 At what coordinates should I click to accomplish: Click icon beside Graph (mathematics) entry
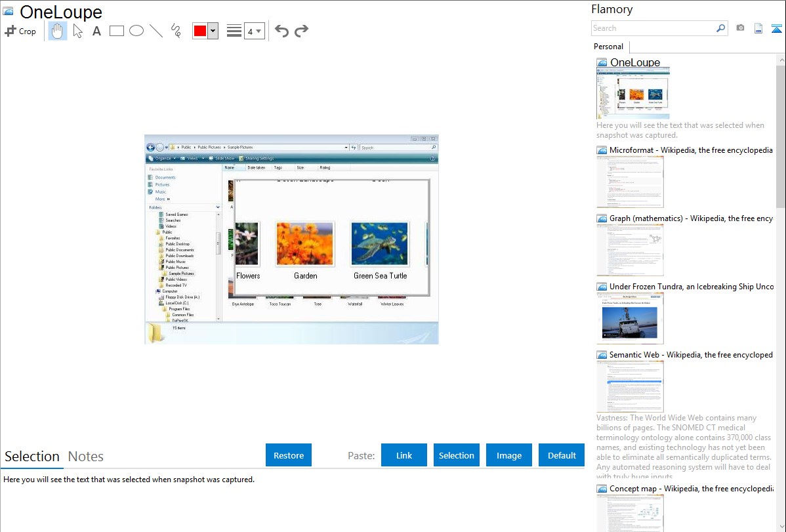[602, 218]
